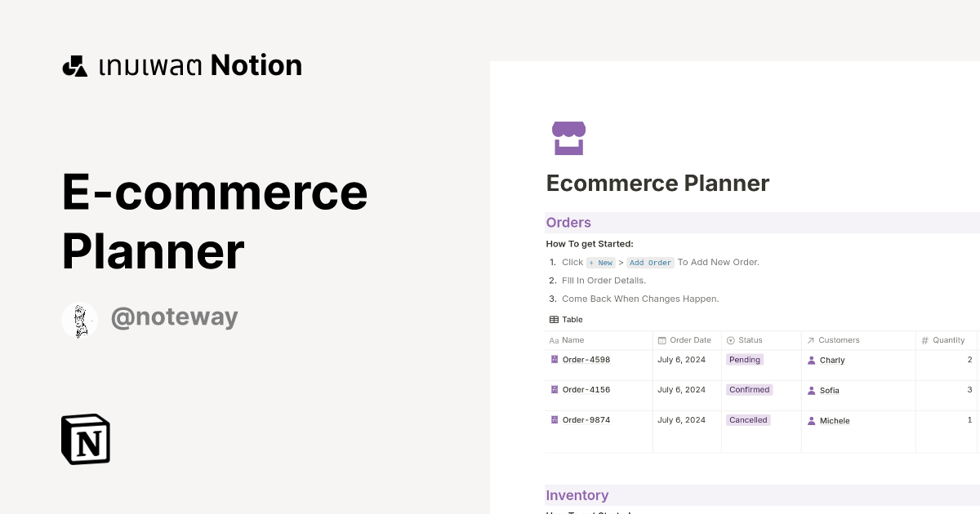Click the Add Order inline code button

tap(650, 262)
